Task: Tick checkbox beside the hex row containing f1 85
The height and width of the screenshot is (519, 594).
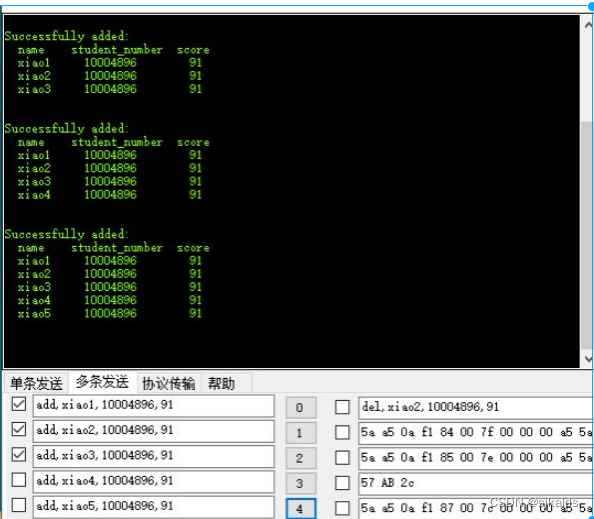Action: tap(342, 458)
